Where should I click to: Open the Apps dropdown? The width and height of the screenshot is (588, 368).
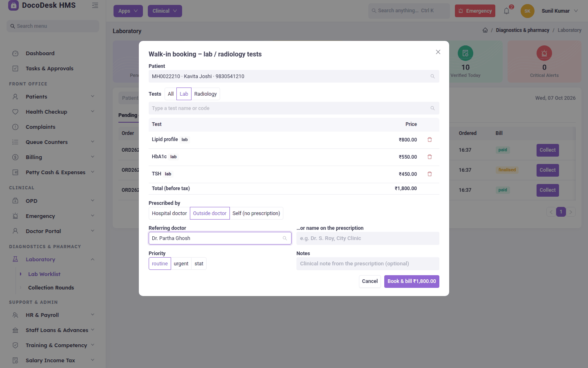(x=128, y=11)
